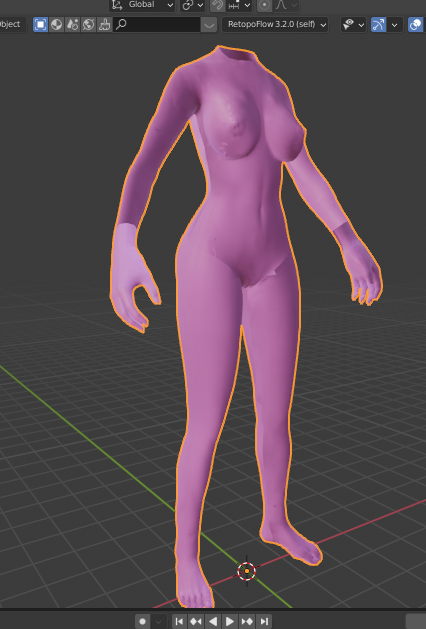Expand the gizmo options arrow
This screenshot has height=629, width=426.
395,24
